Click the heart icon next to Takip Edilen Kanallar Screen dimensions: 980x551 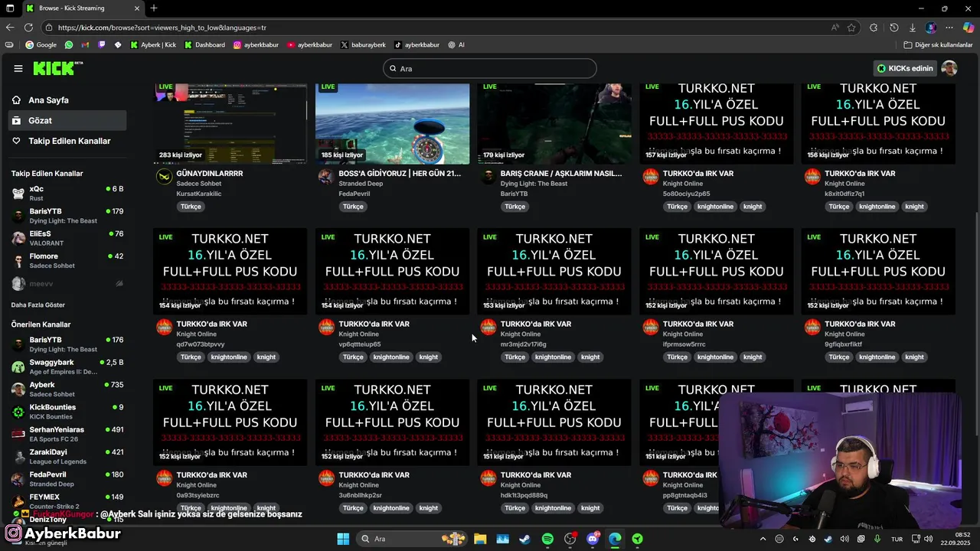pos(17,141)
